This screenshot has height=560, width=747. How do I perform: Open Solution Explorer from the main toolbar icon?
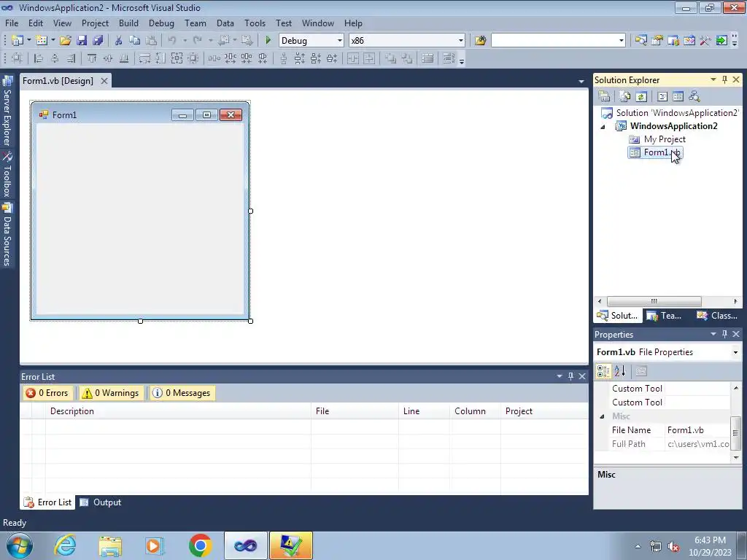pyautogui.click(x=640, y=41)
